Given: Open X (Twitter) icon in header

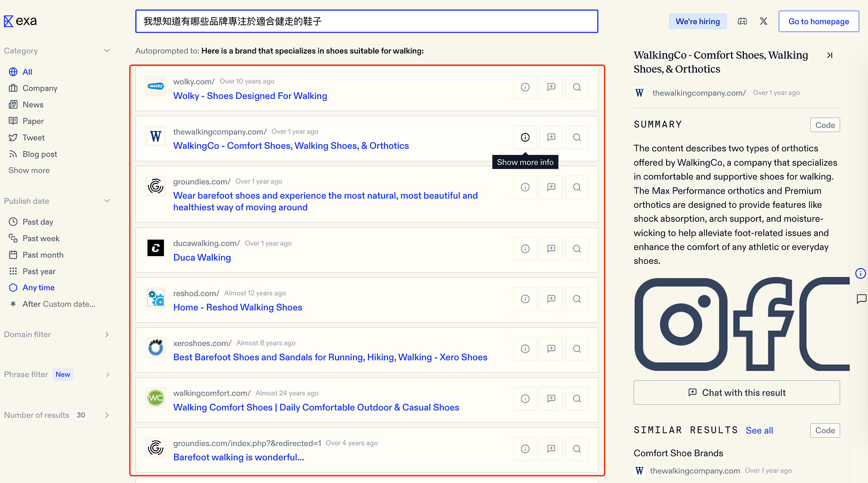Looking at the screenshot, I should [764, 21].
